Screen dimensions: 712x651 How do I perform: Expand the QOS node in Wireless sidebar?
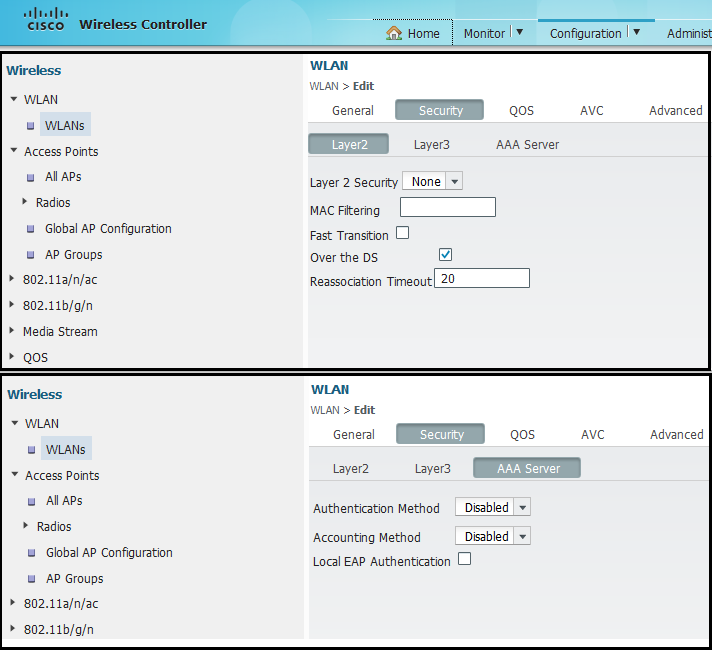[x=12, y=357]
